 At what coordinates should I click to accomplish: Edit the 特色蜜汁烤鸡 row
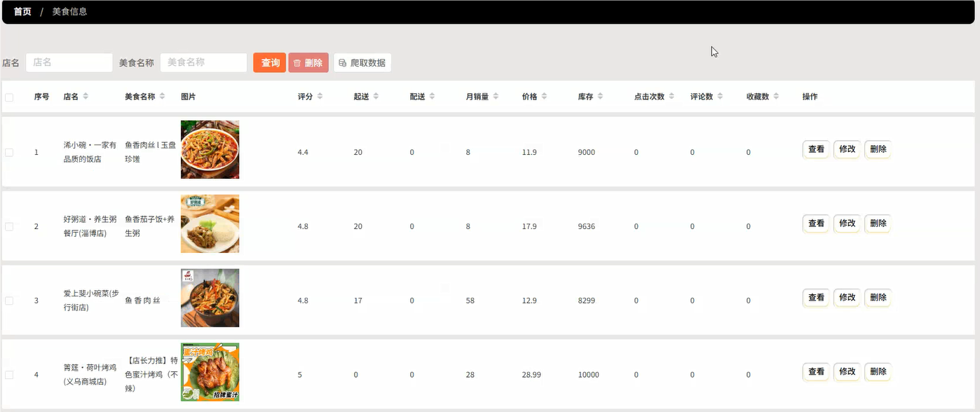(x=847, y=372)
